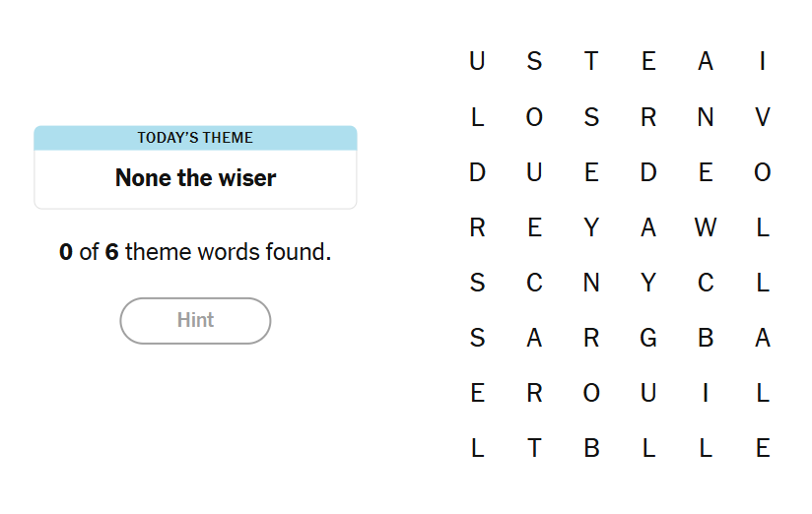Click the "None the wiser" theme title
The height and width of the screenshot is (514, 812).
(195, 178)
